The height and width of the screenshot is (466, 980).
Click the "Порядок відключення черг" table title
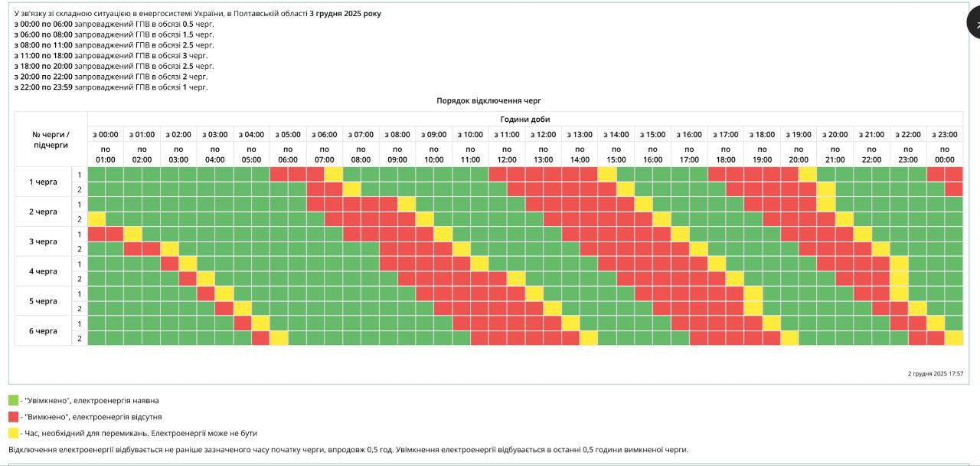(x=489, y=100)
